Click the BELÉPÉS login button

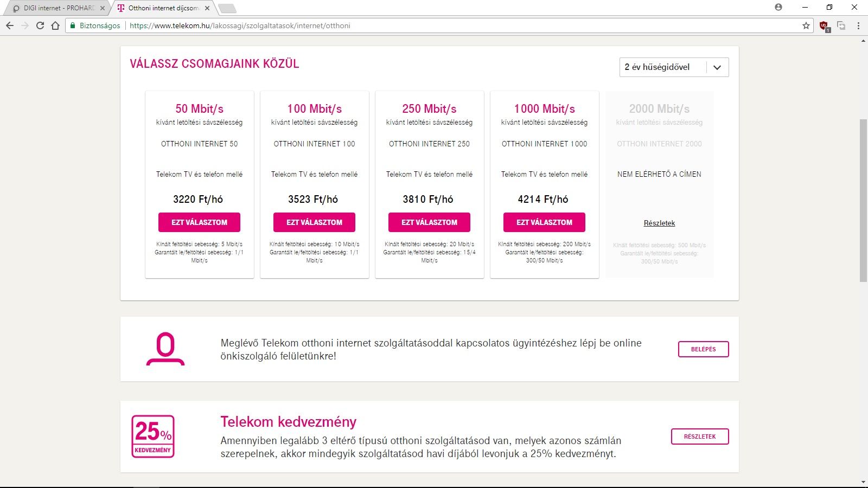click(x=703, y=349)
